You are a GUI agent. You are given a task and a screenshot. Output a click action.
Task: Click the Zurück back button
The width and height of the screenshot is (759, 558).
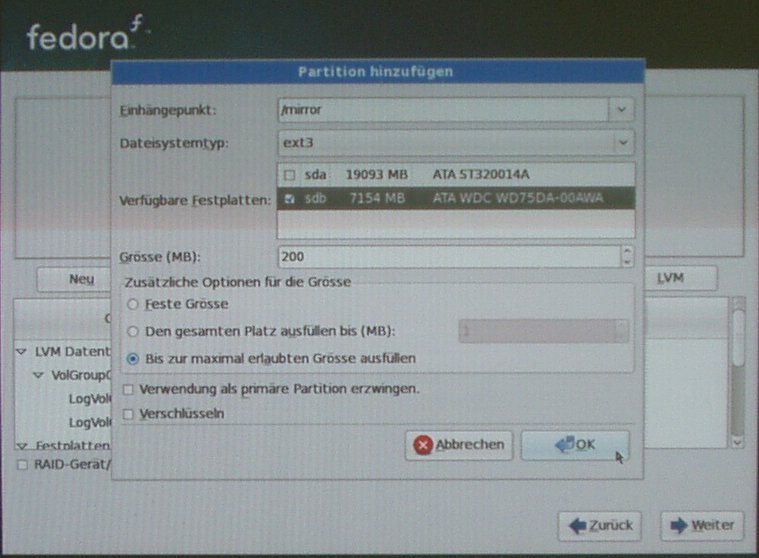pyautogui.click(x=601, y=525)
